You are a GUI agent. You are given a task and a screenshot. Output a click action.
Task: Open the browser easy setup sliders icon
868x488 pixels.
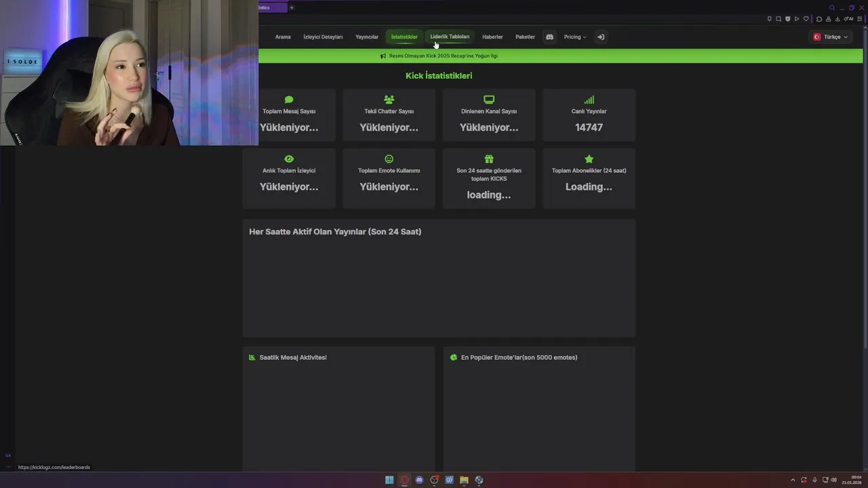[860, 19]
